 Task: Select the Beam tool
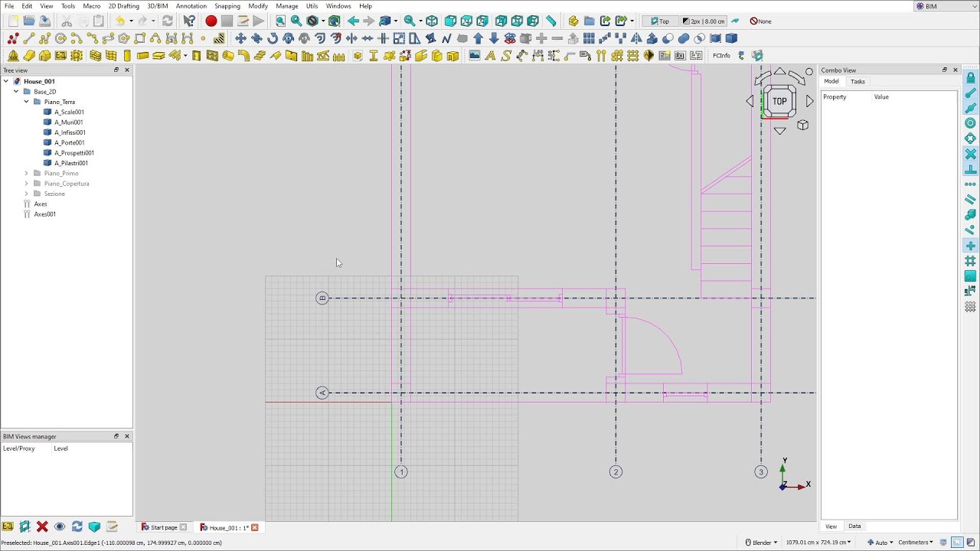point(142,56)
